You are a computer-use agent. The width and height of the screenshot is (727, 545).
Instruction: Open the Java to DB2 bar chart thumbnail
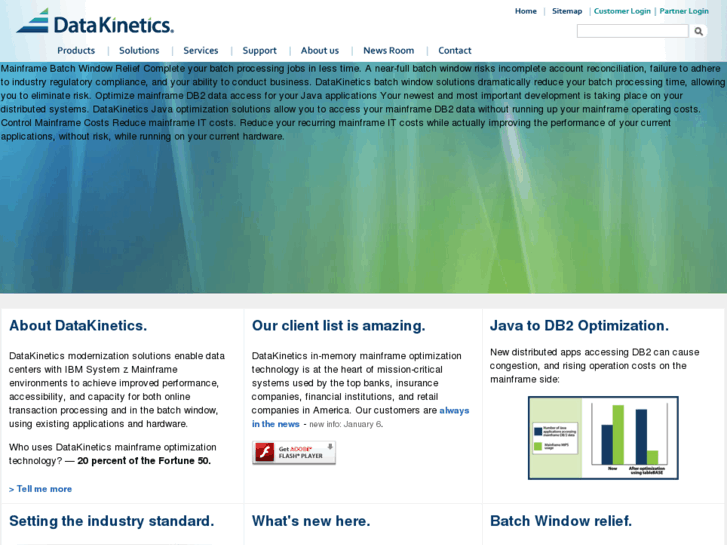(x=603, y=438)
